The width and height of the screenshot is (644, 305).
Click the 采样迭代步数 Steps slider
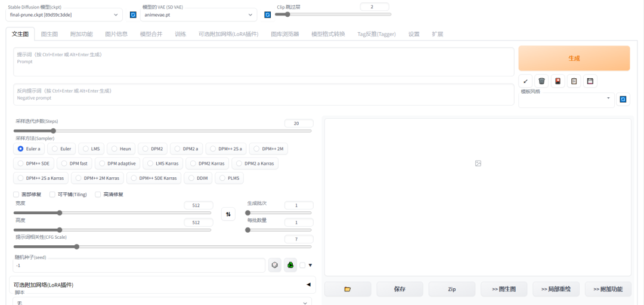coord(162,131)
